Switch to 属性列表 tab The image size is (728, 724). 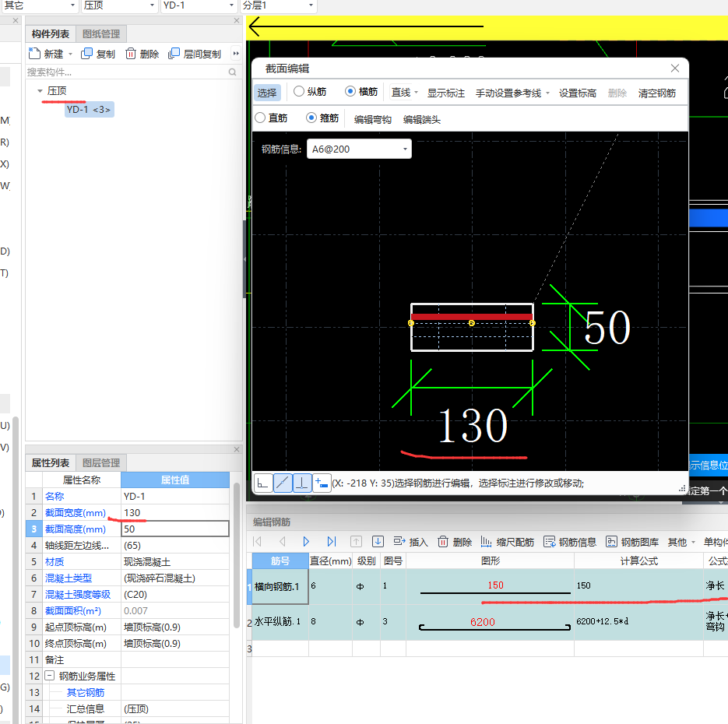pos(50,462)
